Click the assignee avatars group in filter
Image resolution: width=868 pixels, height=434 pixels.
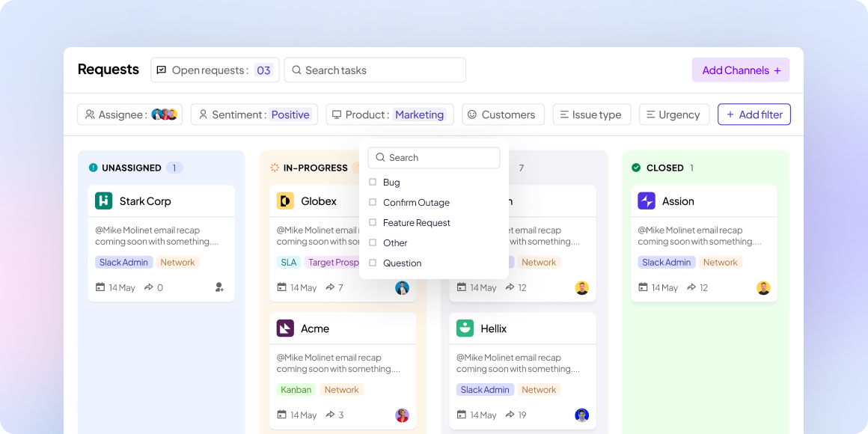[x=165, y=114]
